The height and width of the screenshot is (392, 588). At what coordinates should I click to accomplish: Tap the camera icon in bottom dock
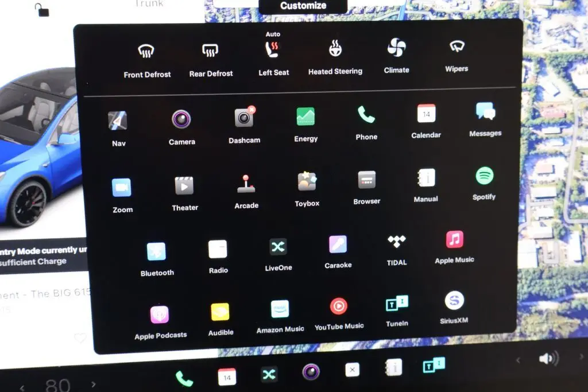pos(311,372)
